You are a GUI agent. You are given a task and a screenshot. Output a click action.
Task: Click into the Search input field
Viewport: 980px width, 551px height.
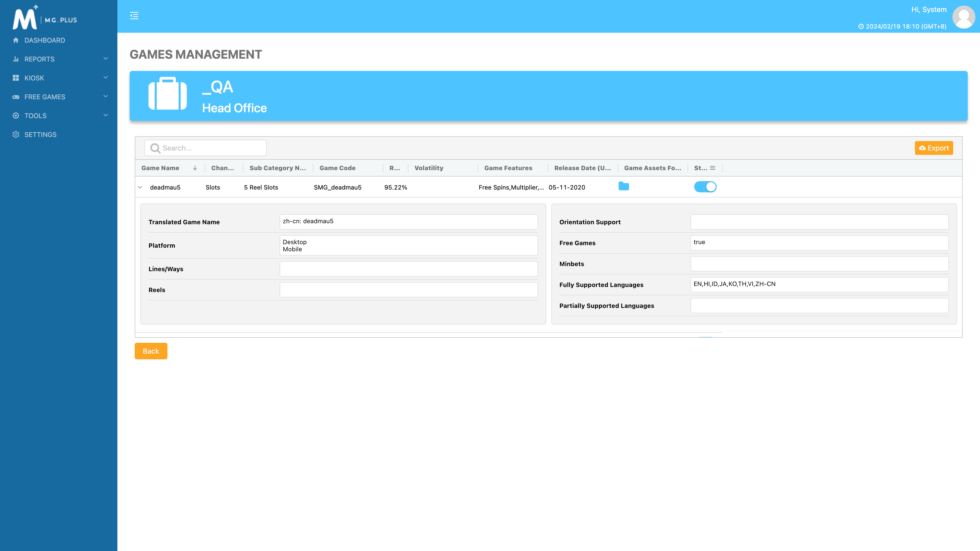coord(212,148)
